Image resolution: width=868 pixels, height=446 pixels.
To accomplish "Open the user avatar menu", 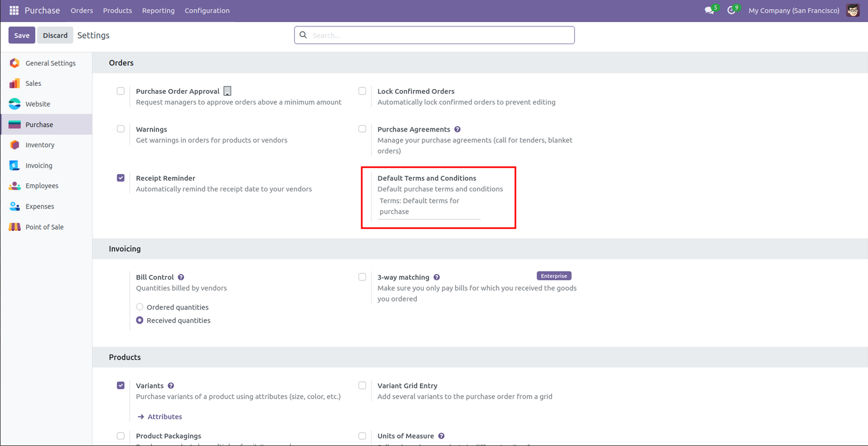I will coord(852,10).
